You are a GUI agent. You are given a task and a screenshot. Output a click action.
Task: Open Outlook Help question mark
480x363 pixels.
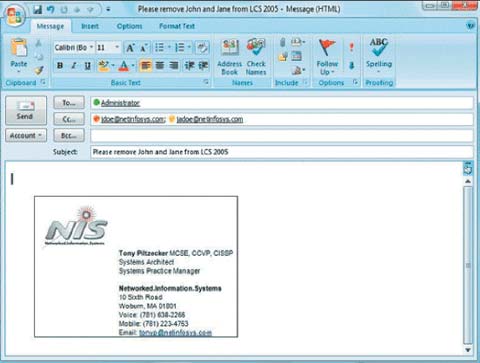click(x=470, y=26)
